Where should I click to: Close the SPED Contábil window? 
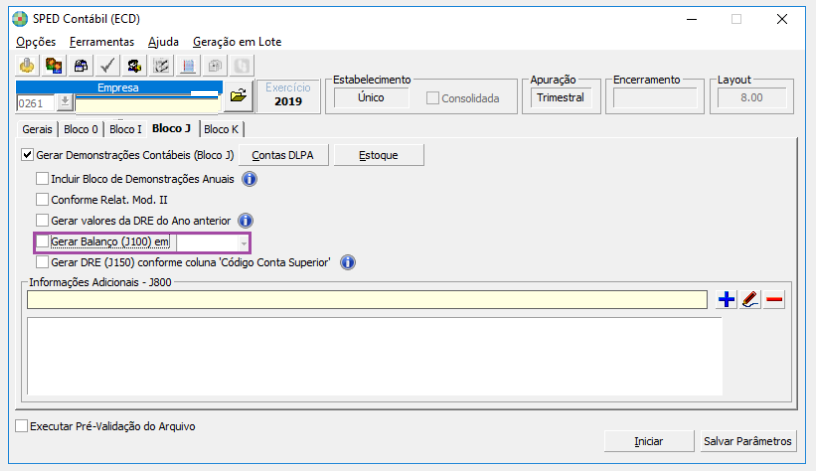[782, 19]
